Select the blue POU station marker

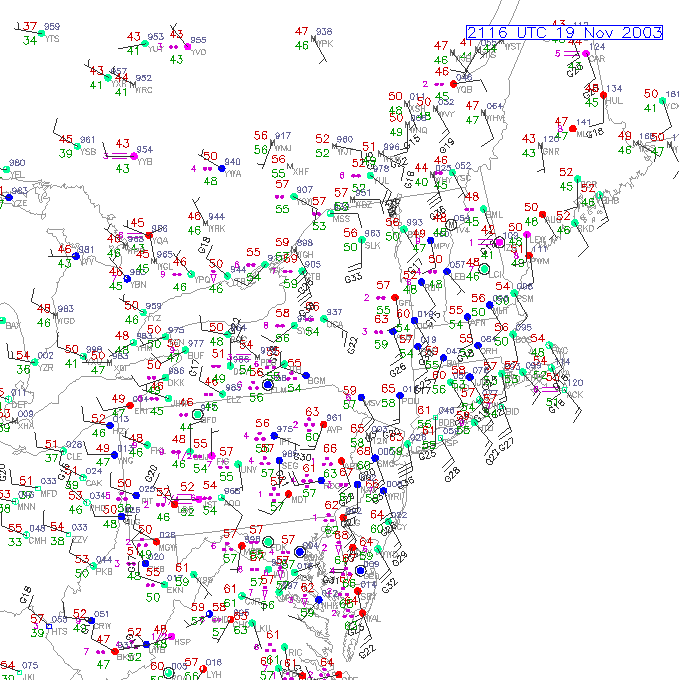(x=399, y=395)
